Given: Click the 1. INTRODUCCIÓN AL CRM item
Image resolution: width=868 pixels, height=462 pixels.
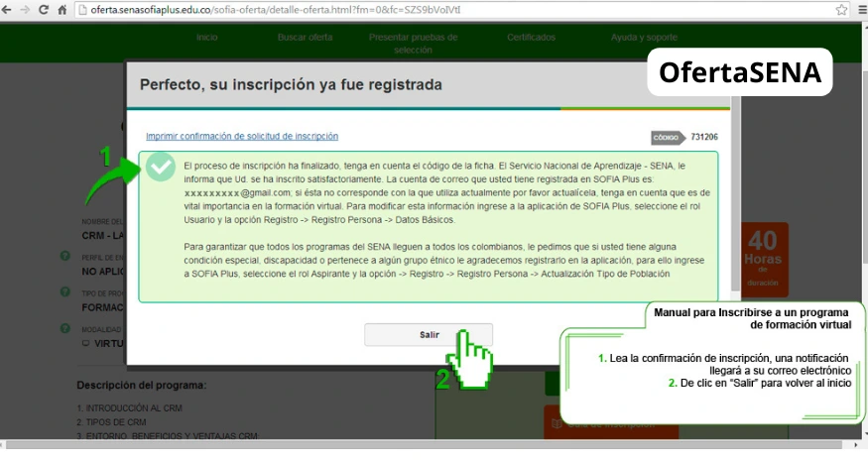Looking at the screenshot, I should 130,407.
